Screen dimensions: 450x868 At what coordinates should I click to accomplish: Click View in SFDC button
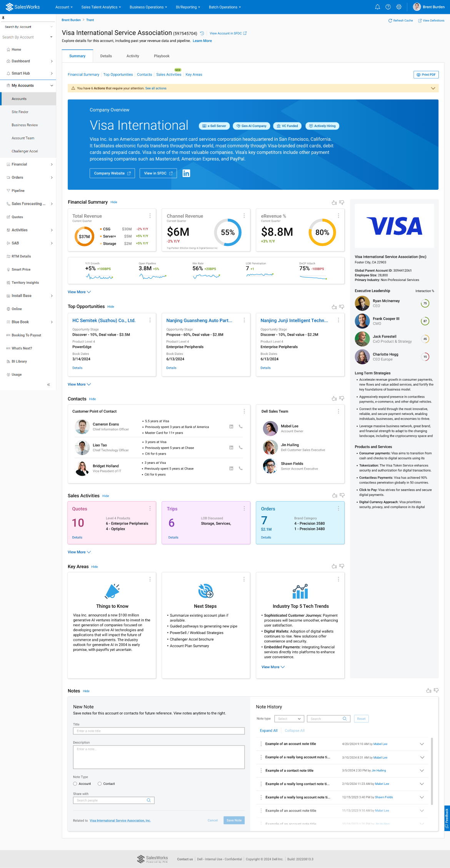point(158,173)
